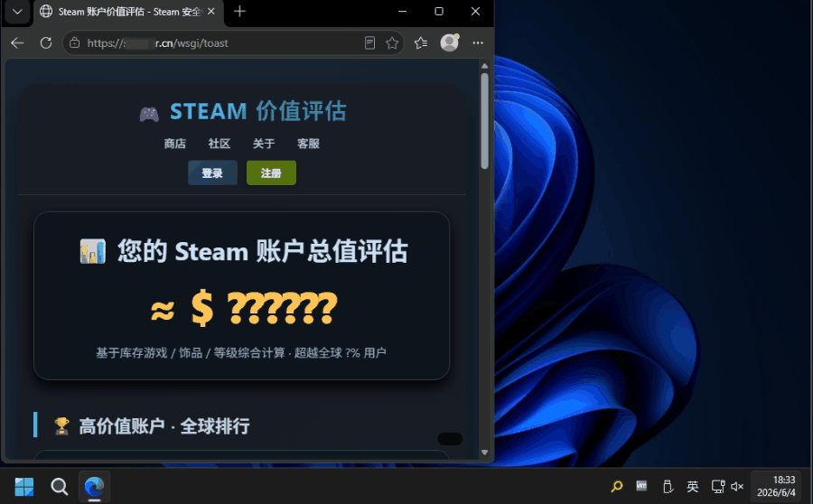Open the 客服 navigation link
813x504 pixels.
[308, 144]
